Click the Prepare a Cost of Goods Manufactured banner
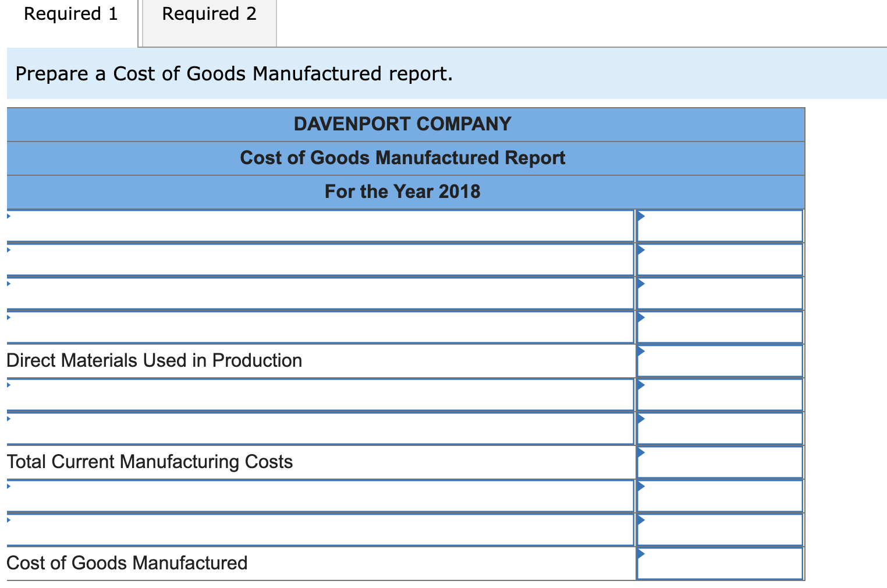This screenshot has height=588, width=887. pyautogui.click(x=233, y=73)
